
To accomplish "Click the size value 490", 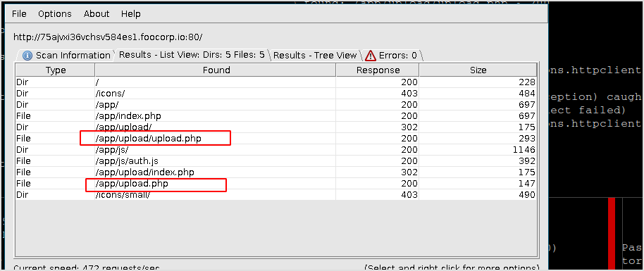I will coord(526,194).
